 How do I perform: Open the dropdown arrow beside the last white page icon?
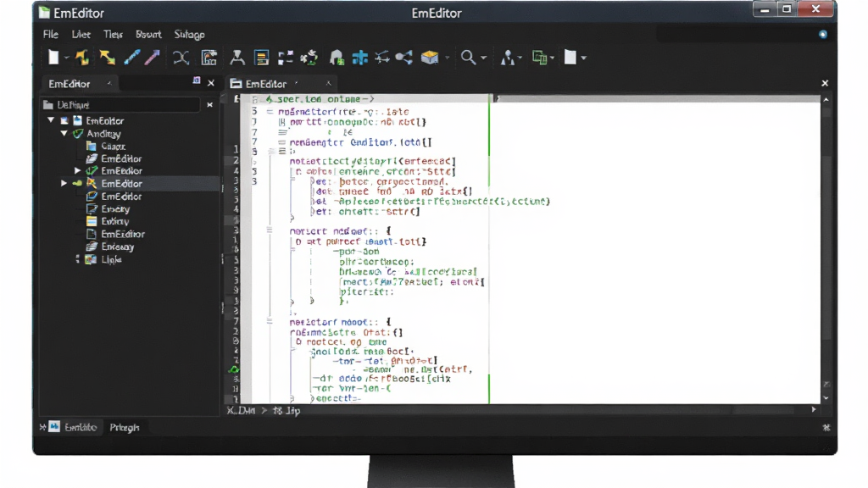tap(583, 58)
